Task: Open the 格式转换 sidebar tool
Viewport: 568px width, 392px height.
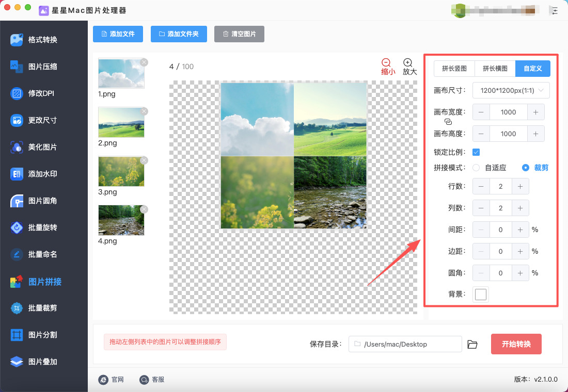Action: click(x=35, y=39)
